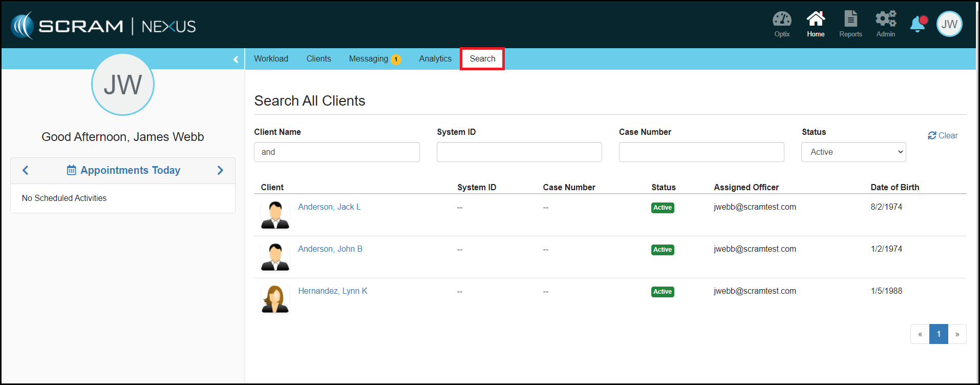The height and width of the screenshot is (385, 980).
Task: Switch to the Workload tab
Action: click(x=271, y=59)
